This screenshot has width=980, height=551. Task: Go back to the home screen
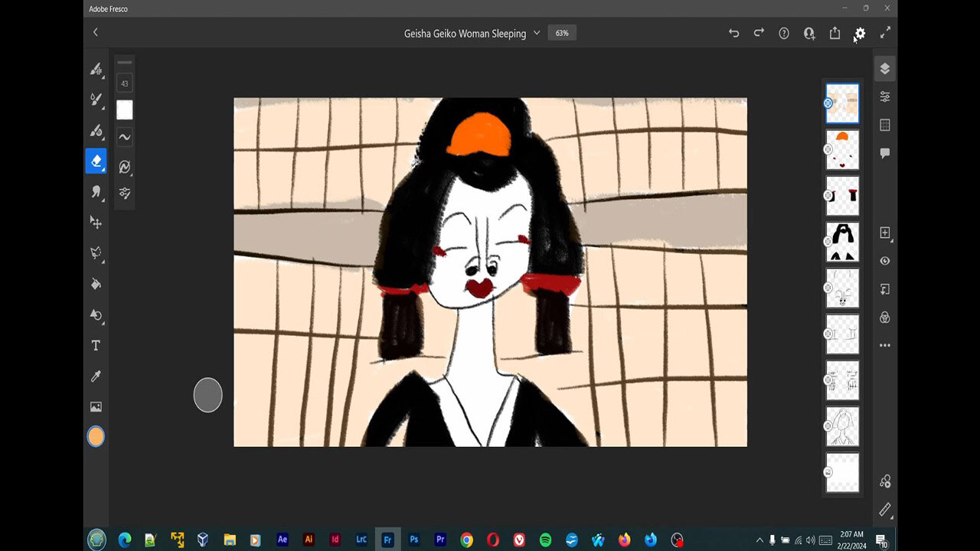tap(96, 32)
